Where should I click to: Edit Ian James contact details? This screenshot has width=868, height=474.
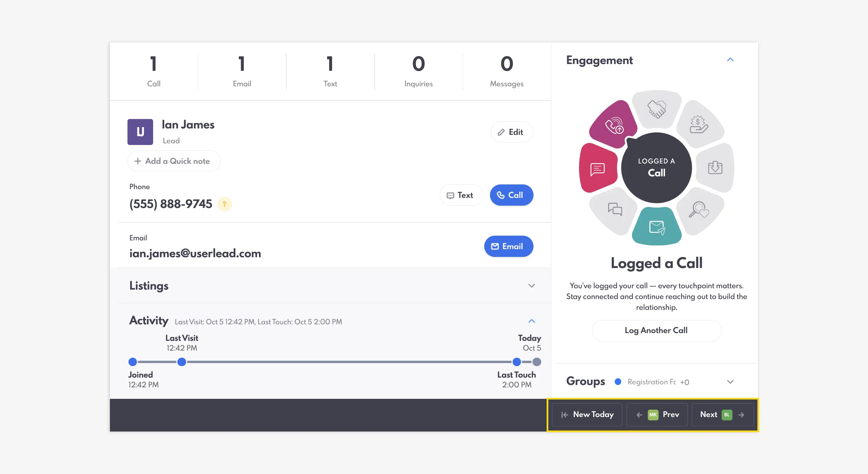click(512, 132)
